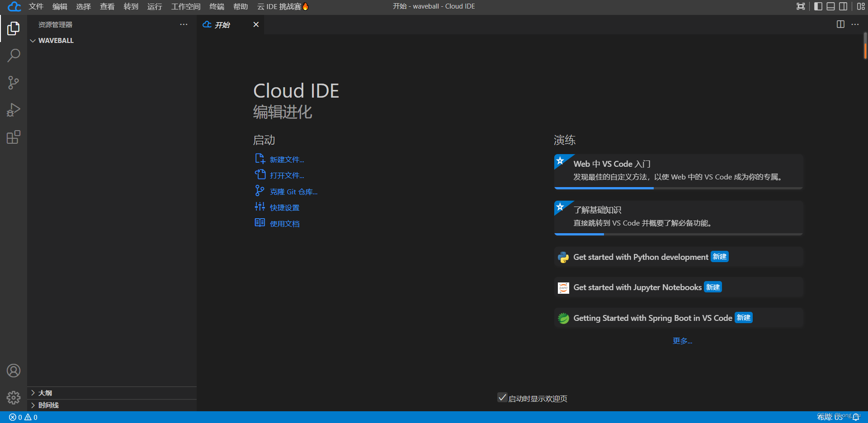868x423 pixels.
Task: Click the 克隆 Git 仓库 link
Action: pos(293,192)
